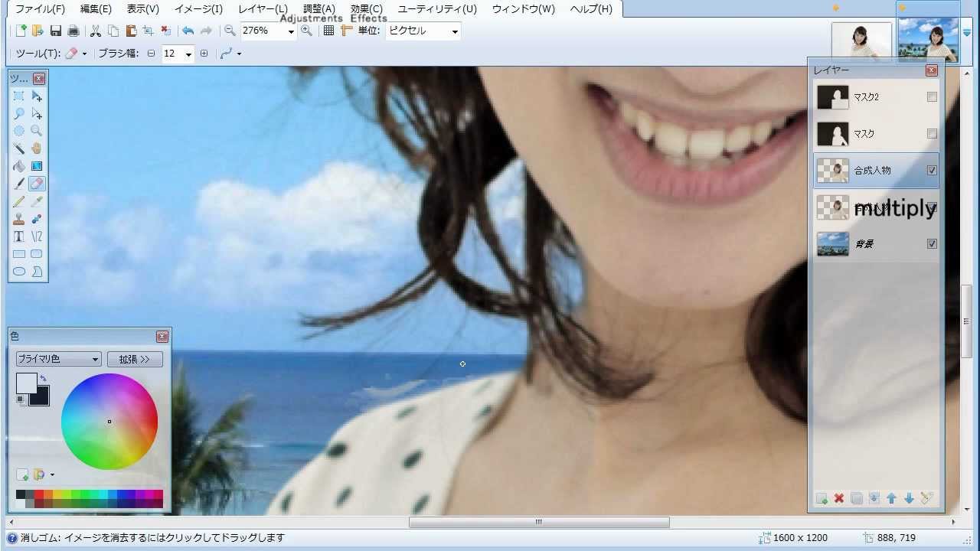
Task: Click the 拡張 >> button
Action: 135,359
